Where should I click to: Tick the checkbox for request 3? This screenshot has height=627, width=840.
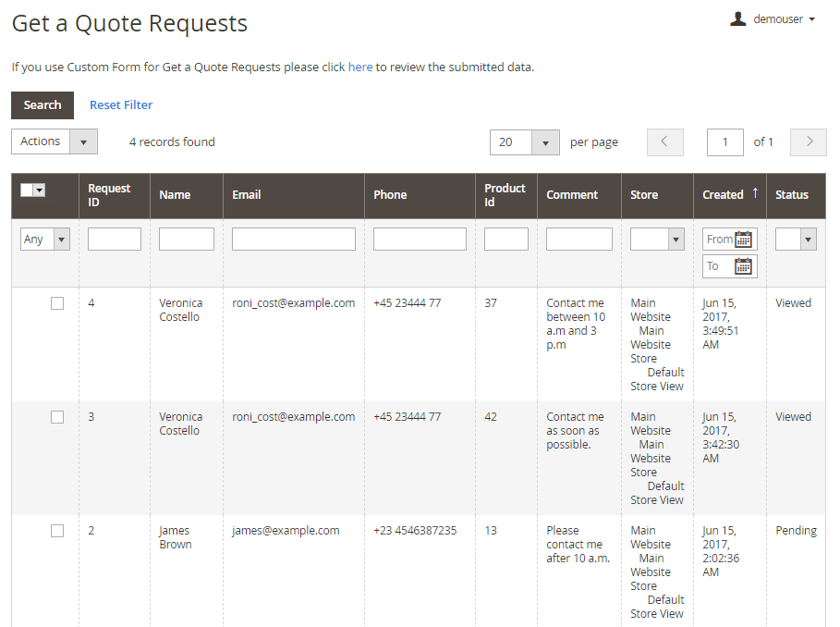pyautogui.click(x=57, y=417)
